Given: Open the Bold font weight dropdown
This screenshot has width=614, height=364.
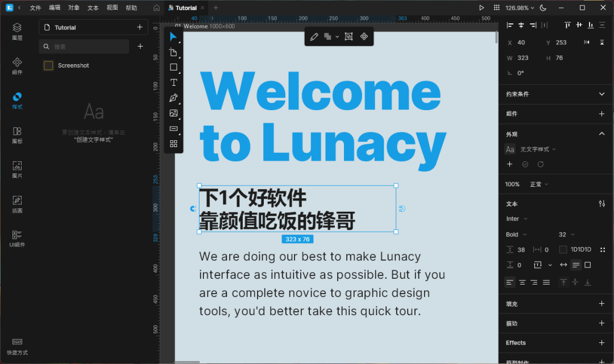Looking at the screenshot, I should pos(516,235).
